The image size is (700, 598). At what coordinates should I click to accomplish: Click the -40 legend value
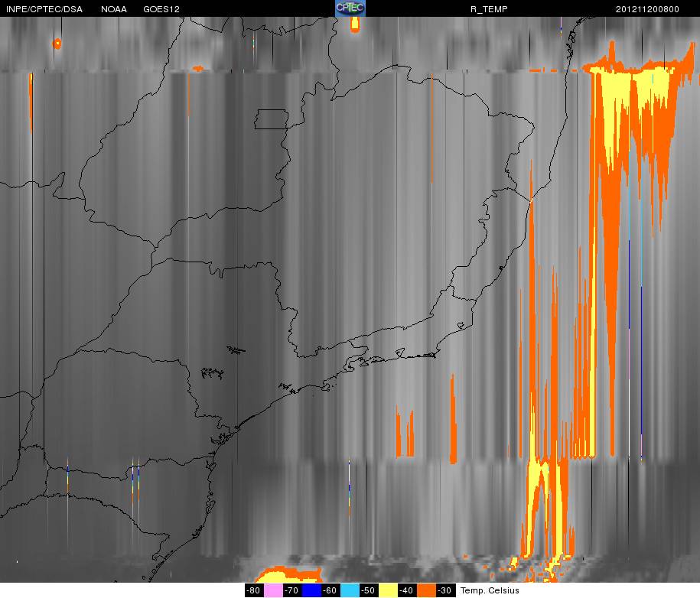point(407,590)
